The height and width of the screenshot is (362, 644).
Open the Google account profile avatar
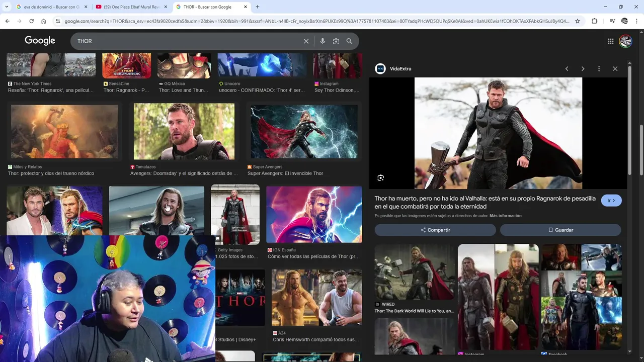coord(625,41)
